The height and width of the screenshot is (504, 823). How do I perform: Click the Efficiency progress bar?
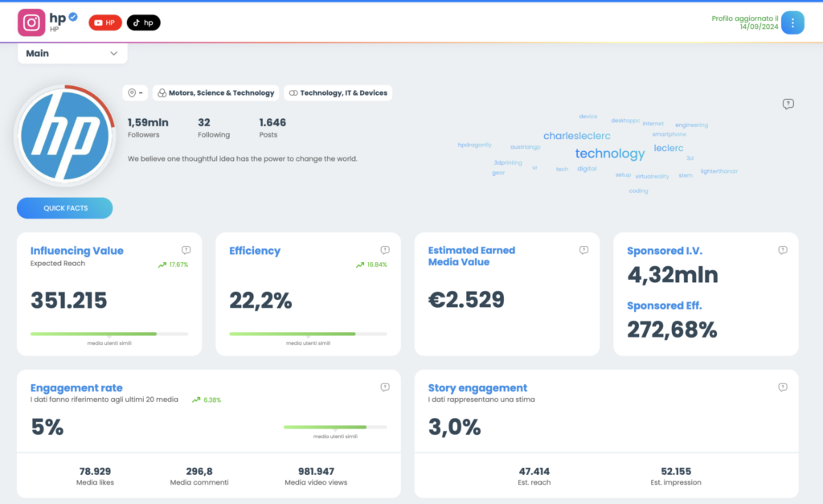[308, 334]
